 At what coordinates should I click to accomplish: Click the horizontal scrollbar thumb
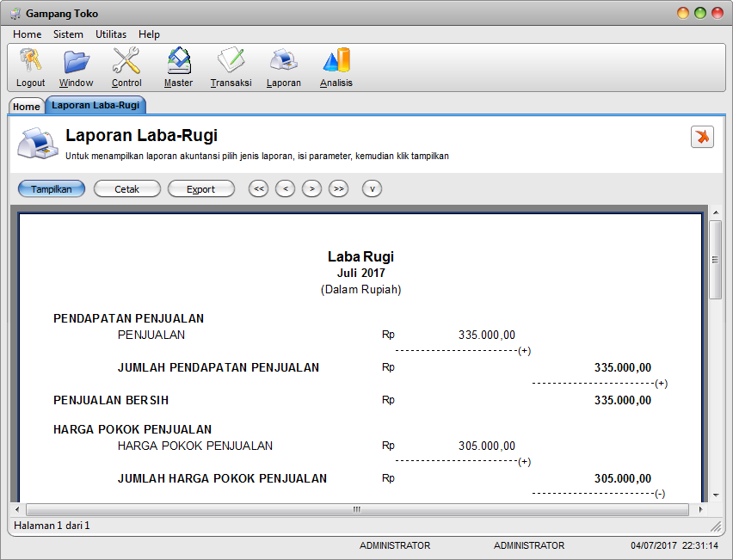coord(357,509)
